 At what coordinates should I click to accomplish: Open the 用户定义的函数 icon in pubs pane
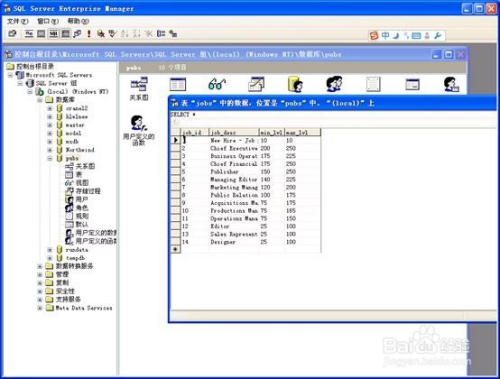click(x=139, y=130)
